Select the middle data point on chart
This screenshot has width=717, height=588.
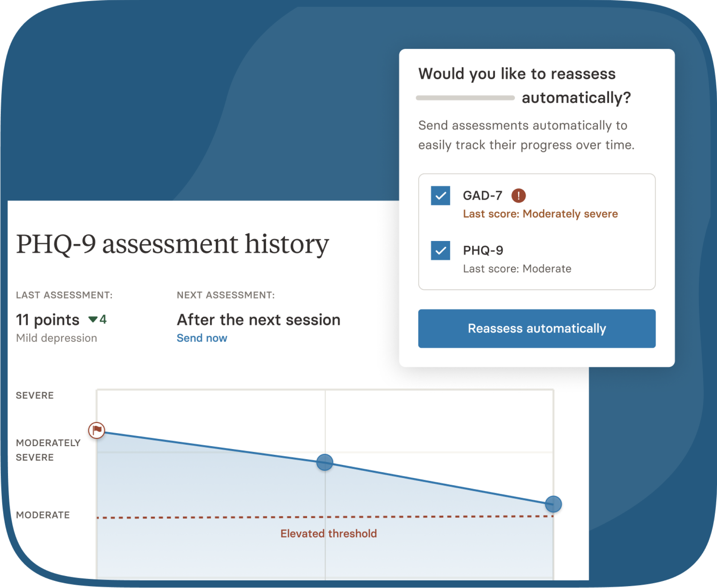325,462
